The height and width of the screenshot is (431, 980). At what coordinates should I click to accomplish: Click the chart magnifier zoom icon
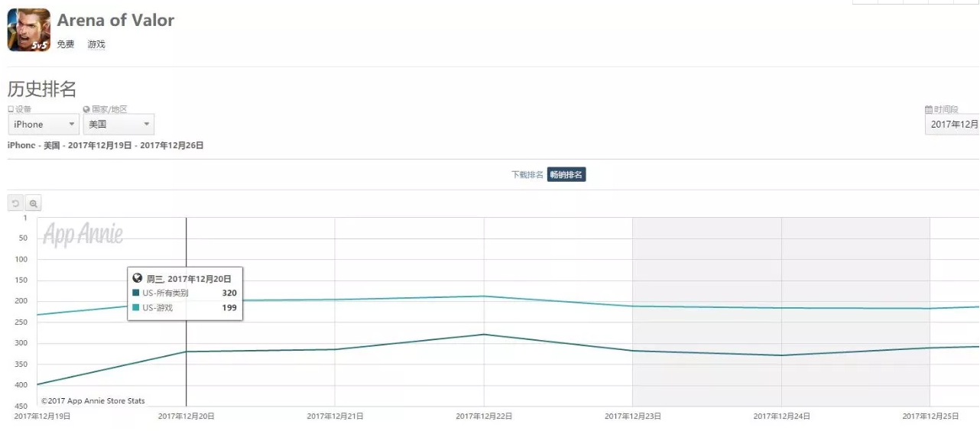coord(33,203)
